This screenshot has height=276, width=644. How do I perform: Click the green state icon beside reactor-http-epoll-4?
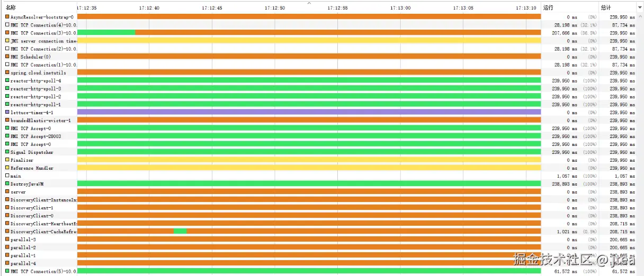tap(7, 80)
